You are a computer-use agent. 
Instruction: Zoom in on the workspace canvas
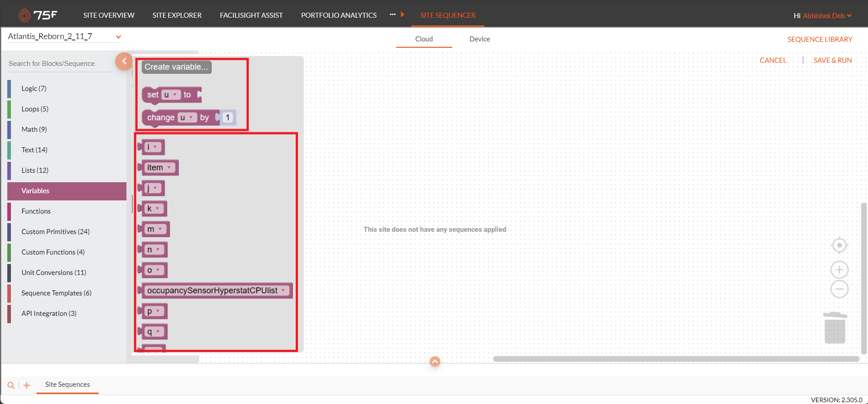[x=839, y=270]
